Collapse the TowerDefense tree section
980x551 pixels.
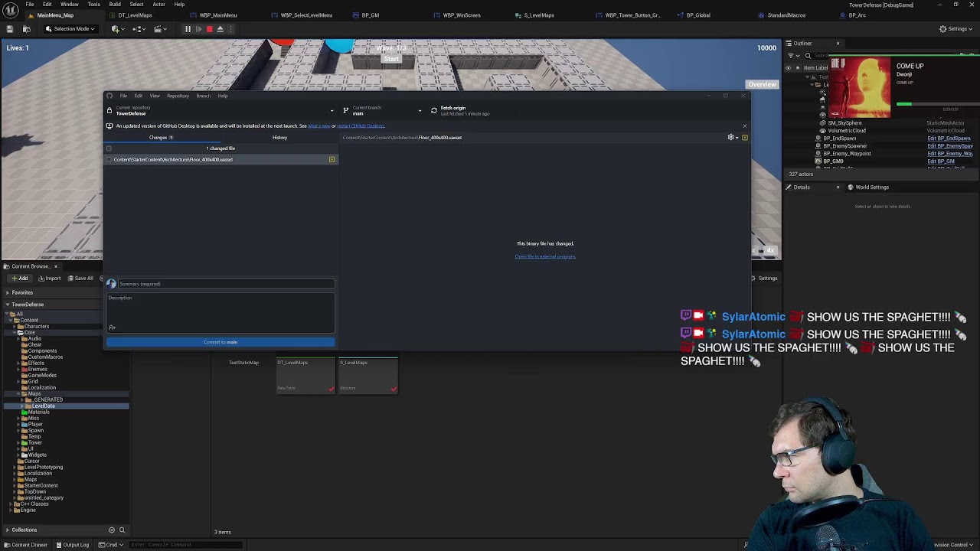tap(7, 305)
